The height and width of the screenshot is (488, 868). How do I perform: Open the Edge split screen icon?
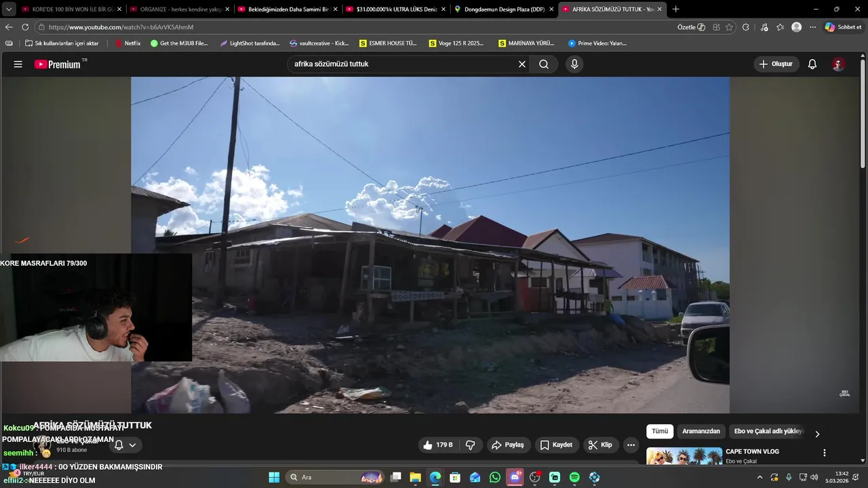click(716, 27)
